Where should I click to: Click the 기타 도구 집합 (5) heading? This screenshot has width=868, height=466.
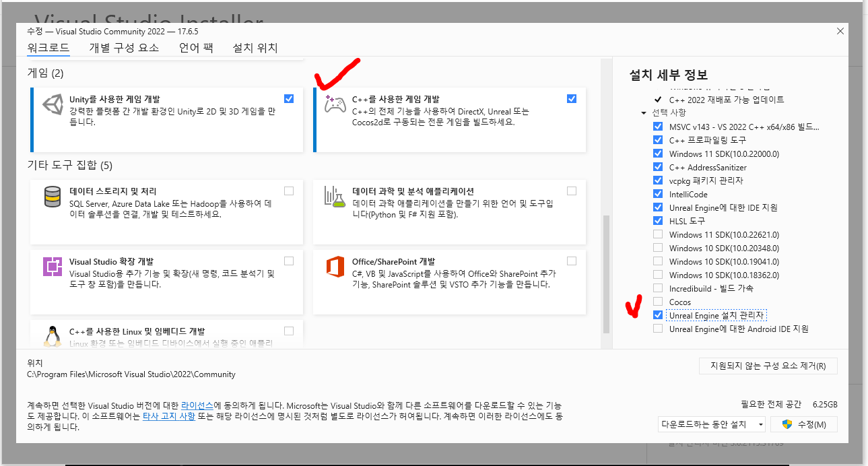[69, 165]
